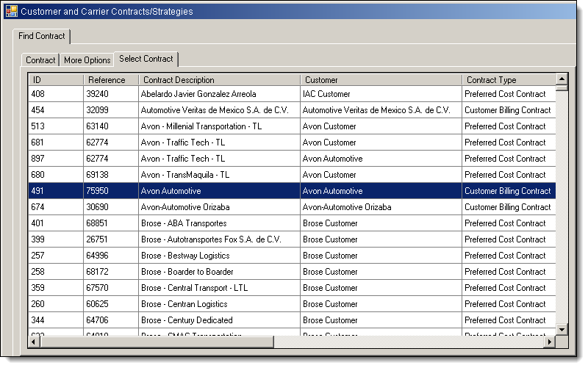Click the horizontal scrollbar thumb
The width and height of the screenshot is (588, 368).
157,342
